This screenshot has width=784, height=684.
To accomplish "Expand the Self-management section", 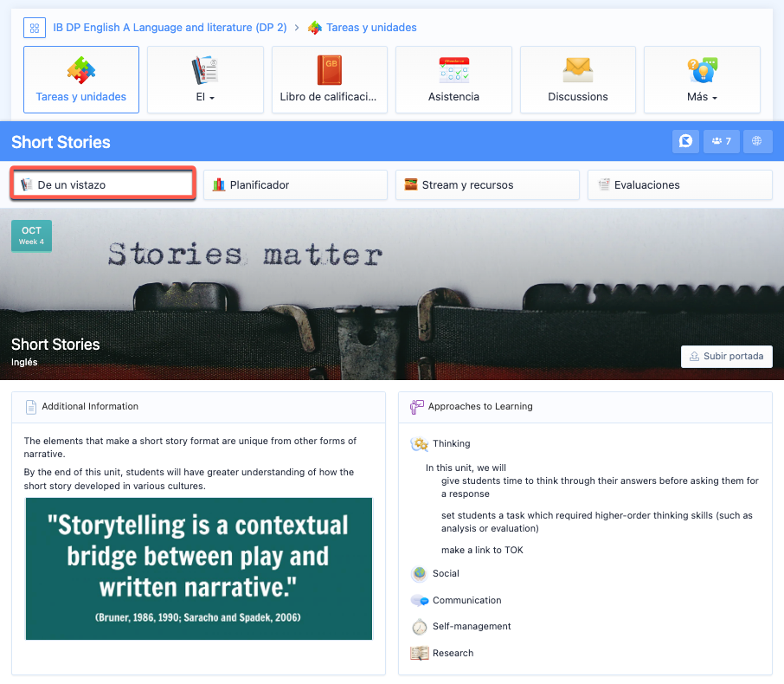I will pos(472,626).
